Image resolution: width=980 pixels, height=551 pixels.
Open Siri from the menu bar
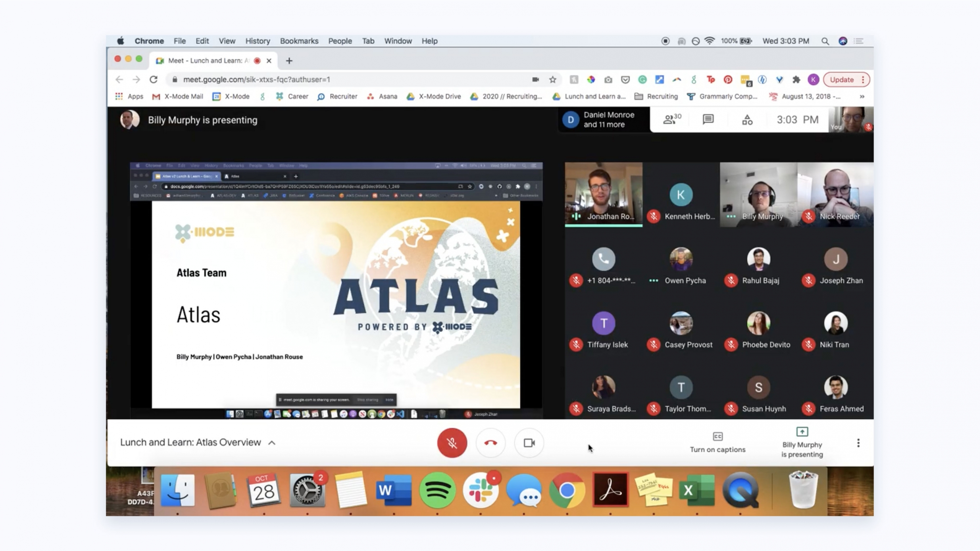(x=843, y=41)
